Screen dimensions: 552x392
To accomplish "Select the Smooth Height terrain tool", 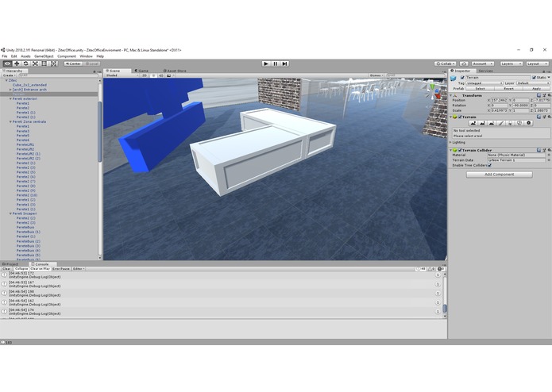I will [492, 123].
